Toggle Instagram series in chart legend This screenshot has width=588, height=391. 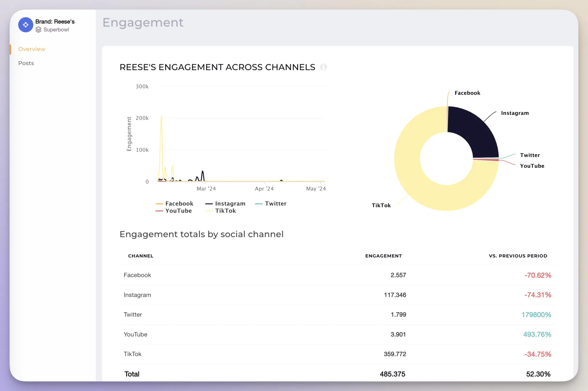tap(225, 204)
